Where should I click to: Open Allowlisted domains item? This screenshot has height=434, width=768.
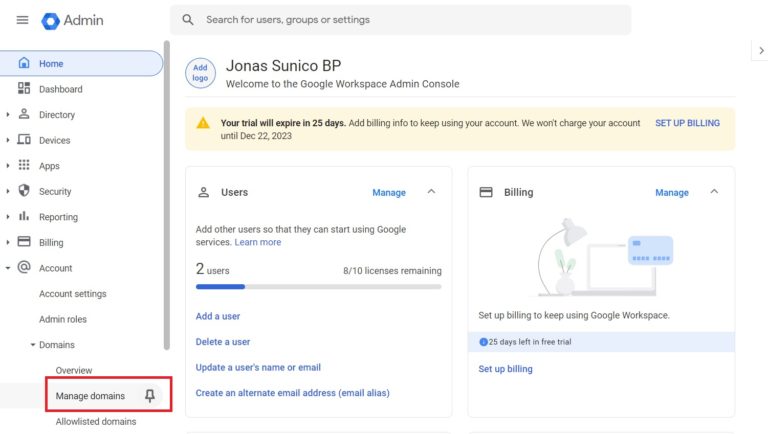pyautogui.click(x=96, y=421)
